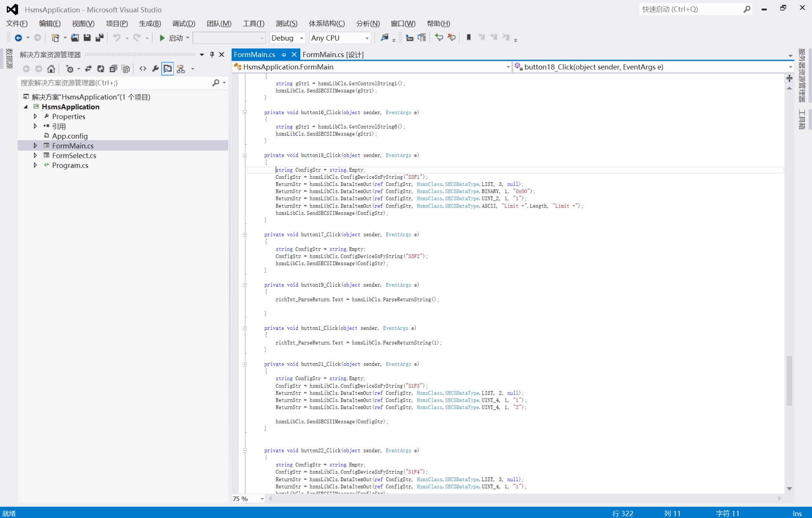
Task: Click the View Code icon in Solution Explorer
Action: 143,69
